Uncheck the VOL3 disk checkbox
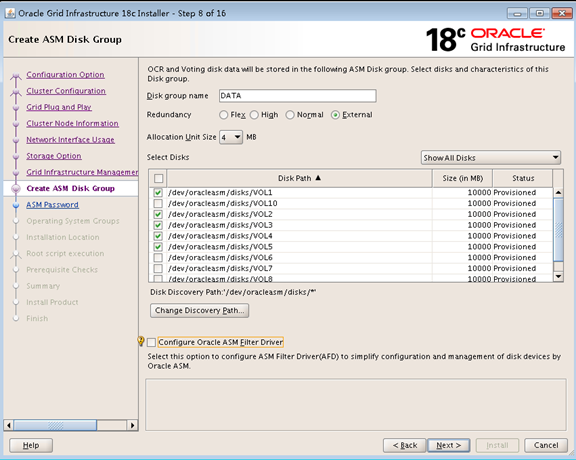Viewport: 576px width, 460px height. (158, 225)
